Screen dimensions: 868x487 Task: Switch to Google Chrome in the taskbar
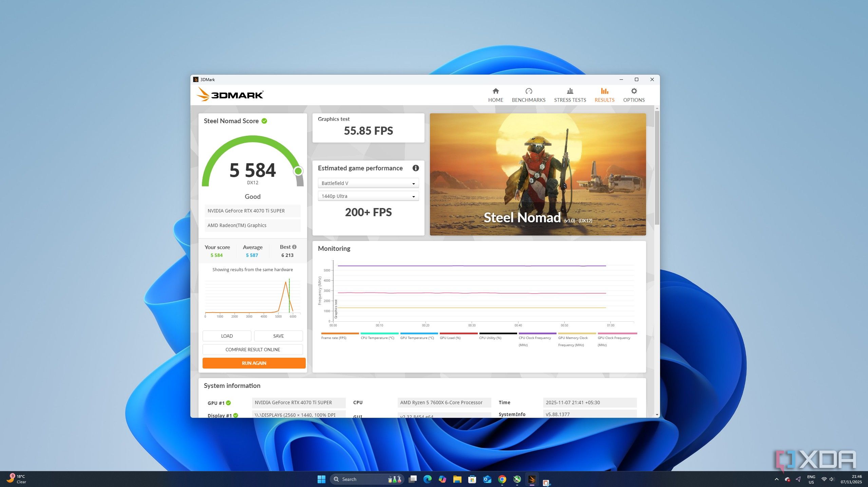coord(502,479)
